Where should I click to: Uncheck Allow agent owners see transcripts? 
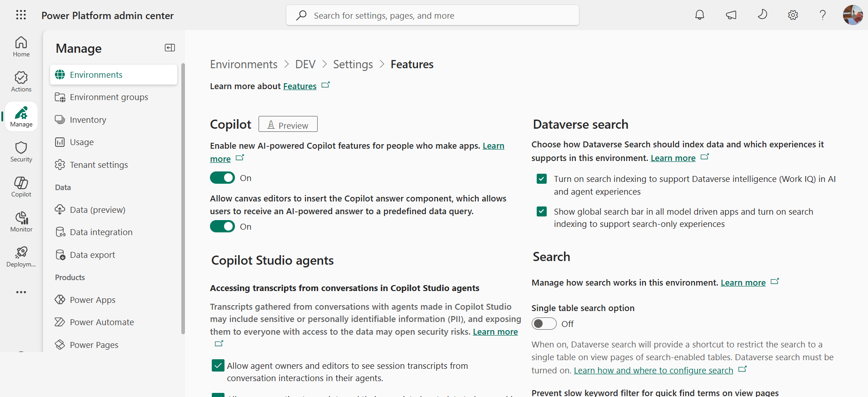click(x=218, y=366)
